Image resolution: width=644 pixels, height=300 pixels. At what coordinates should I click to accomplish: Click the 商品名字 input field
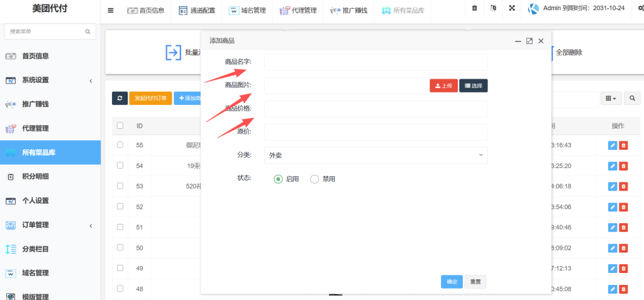coord(376,62)
